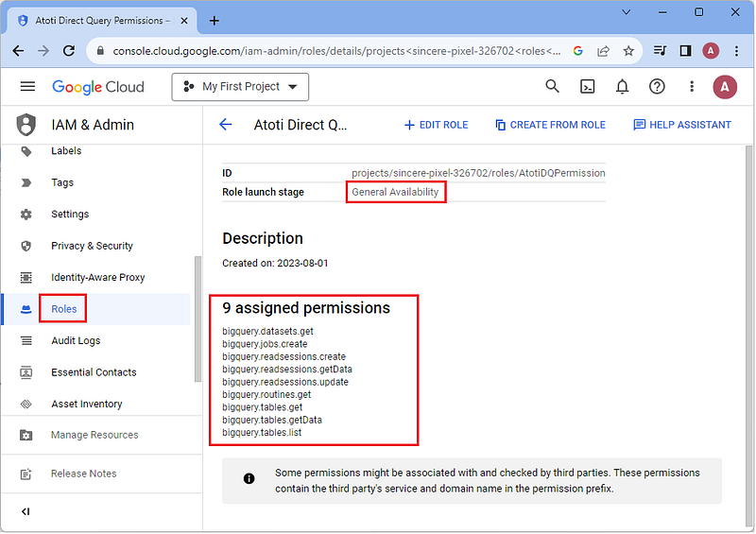Click the info icon in the notice box
756x534 pixels.
pos(249,479)
